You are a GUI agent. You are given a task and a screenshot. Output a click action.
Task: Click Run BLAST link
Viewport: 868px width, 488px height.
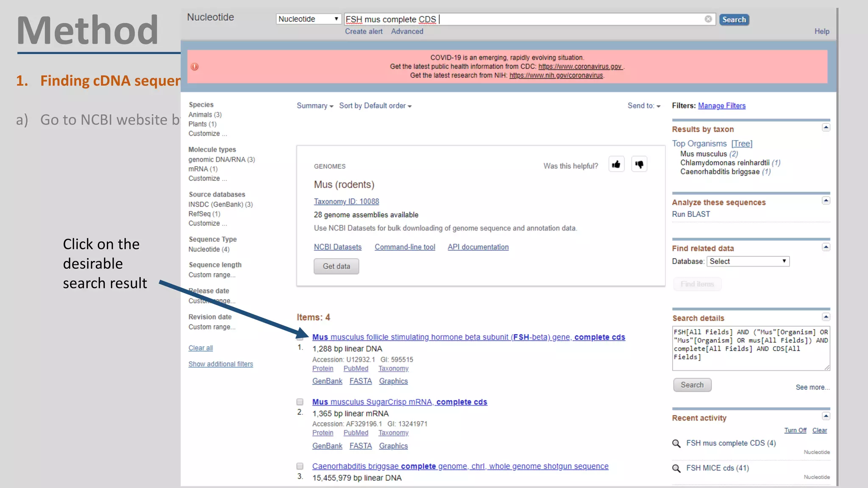click(691, 214)
